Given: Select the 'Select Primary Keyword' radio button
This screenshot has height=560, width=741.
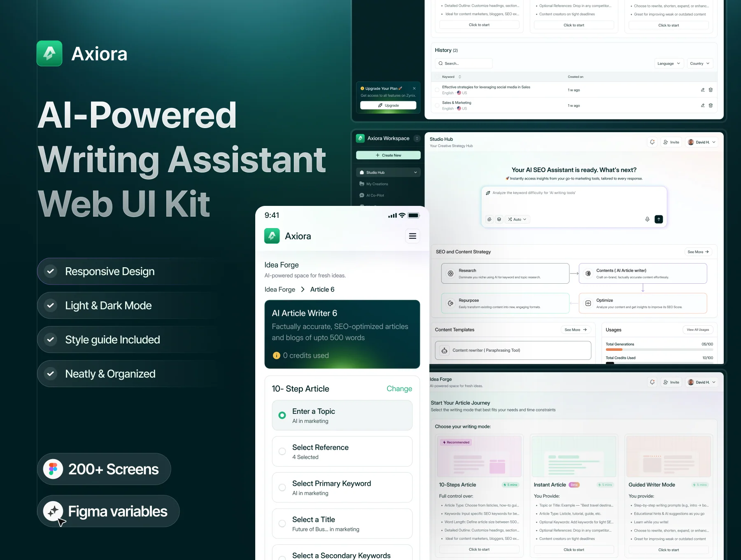Looking at the screenshot, I should pyautogui.click(x=282, y=488).
